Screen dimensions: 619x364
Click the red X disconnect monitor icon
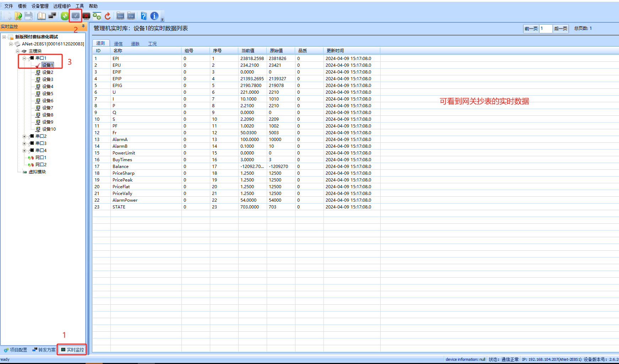[86, 16]
